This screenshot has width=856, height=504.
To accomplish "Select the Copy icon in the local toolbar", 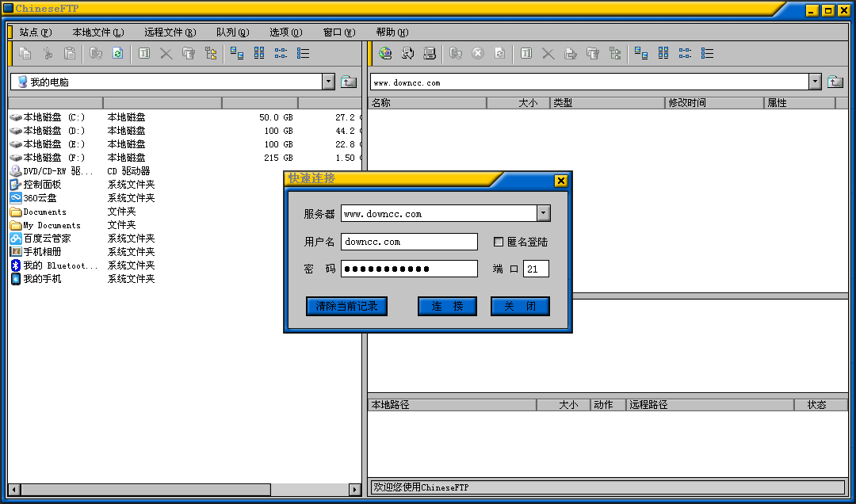I will (x=25, y=53).
